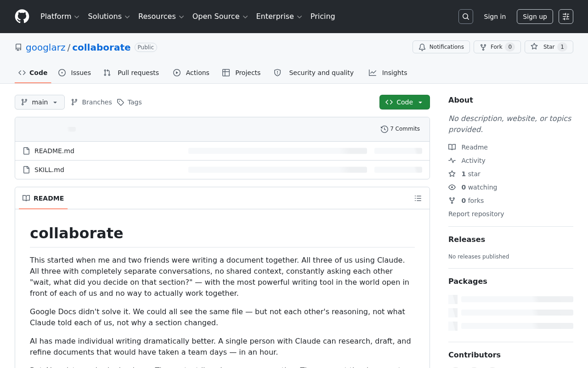Click the Notifications bell button
588x368 pixels.
pos(441,47)
